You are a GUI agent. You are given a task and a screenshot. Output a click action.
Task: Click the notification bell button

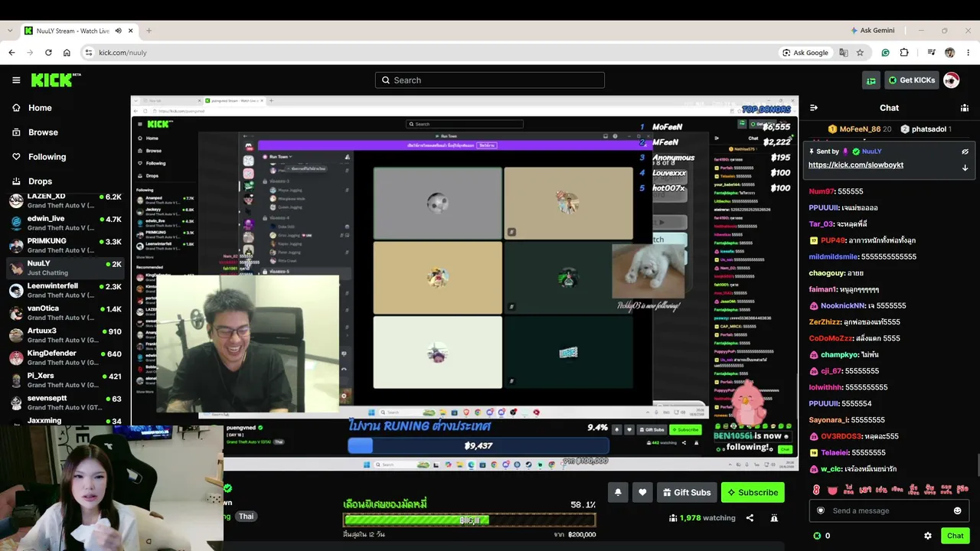pyautogui.click(x=618, y=492)
